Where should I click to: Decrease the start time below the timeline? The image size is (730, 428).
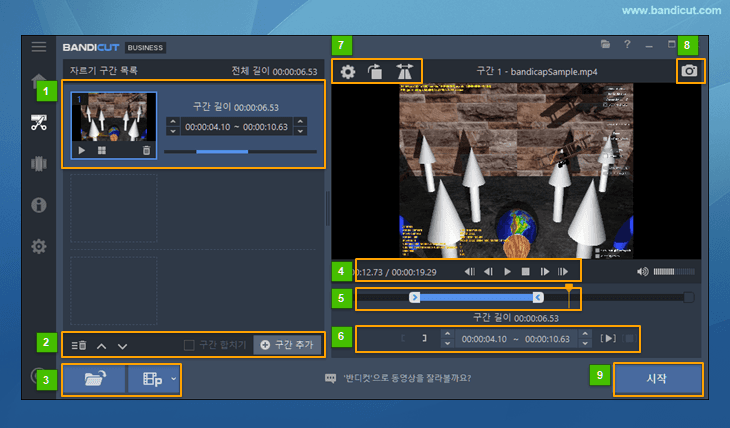(x=447, y=344)
